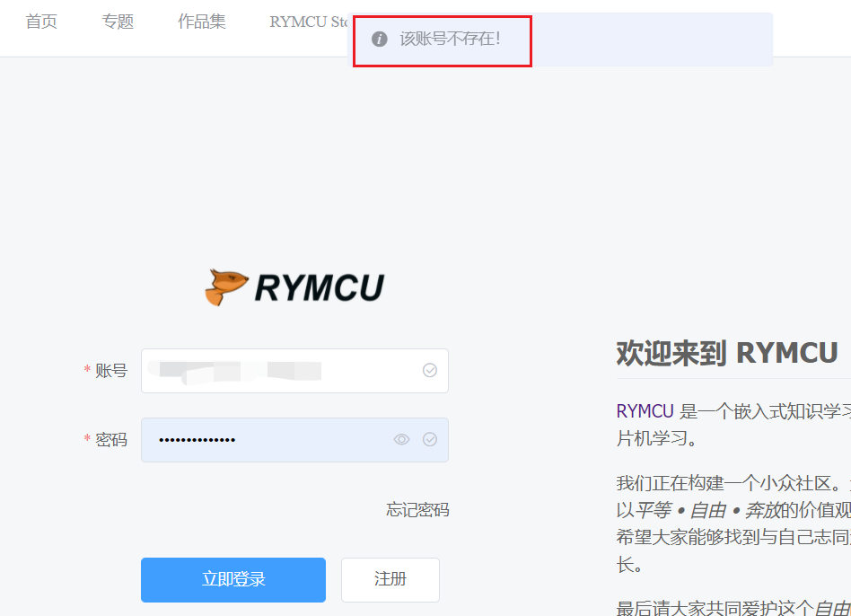Click the validation checkmark in the 密码 field
Image resolution: width=851 pixels, height=616 pixels.
tap(430, 440)
